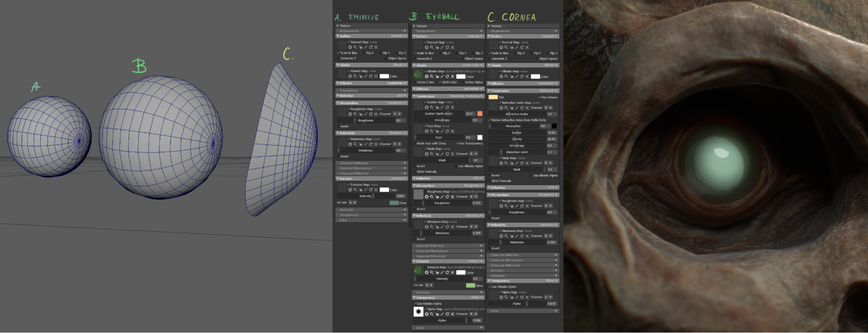
Task: Edit the Emissive Map in Eyeball panel
Action: (x=442, y=273)
